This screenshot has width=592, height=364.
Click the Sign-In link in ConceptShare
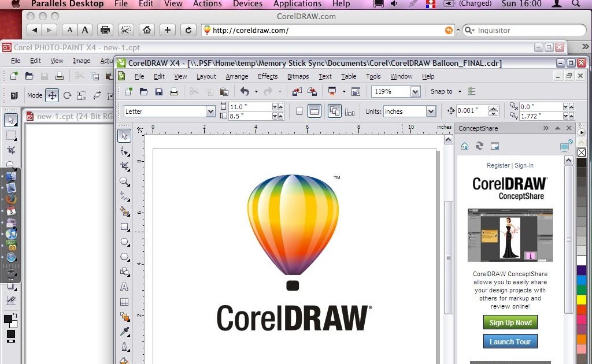(524, 165)
